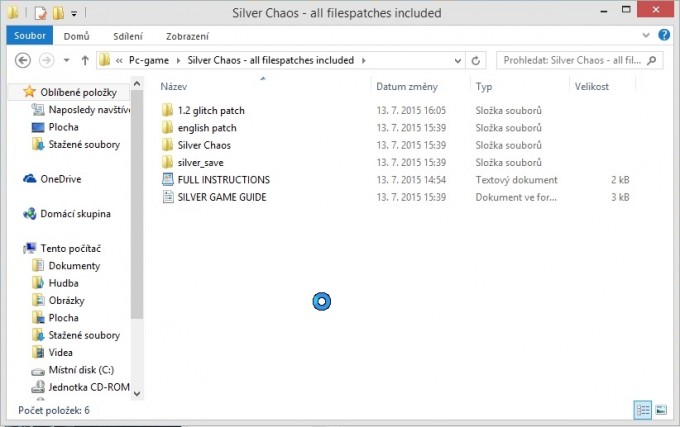Image resolution: width=680 pixels, height=427 pixels.
Task: Select Oblíbené položky in the navigation pane
Action: 78,92
